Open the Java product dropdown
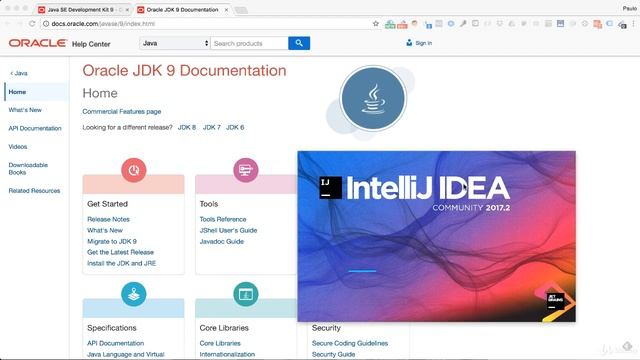 point(175,43)
